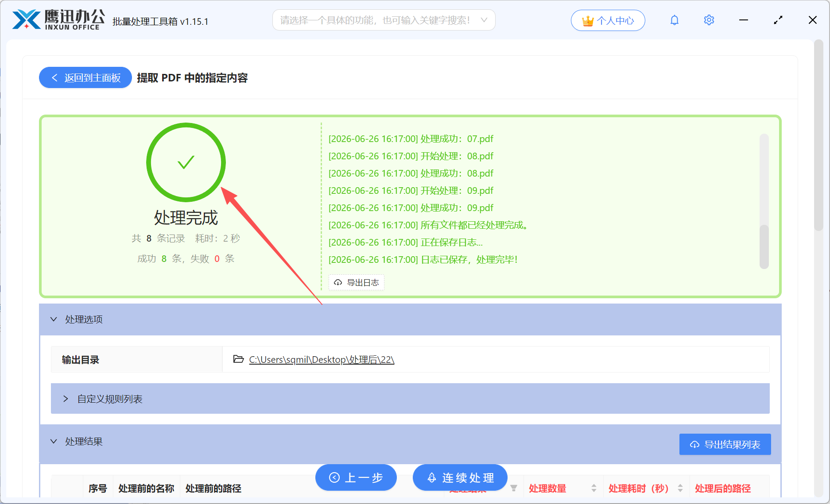Image resolution: width=830 pixels, height=504 pixels.
Task: Open 个人中心
Action: pos(608,20)
